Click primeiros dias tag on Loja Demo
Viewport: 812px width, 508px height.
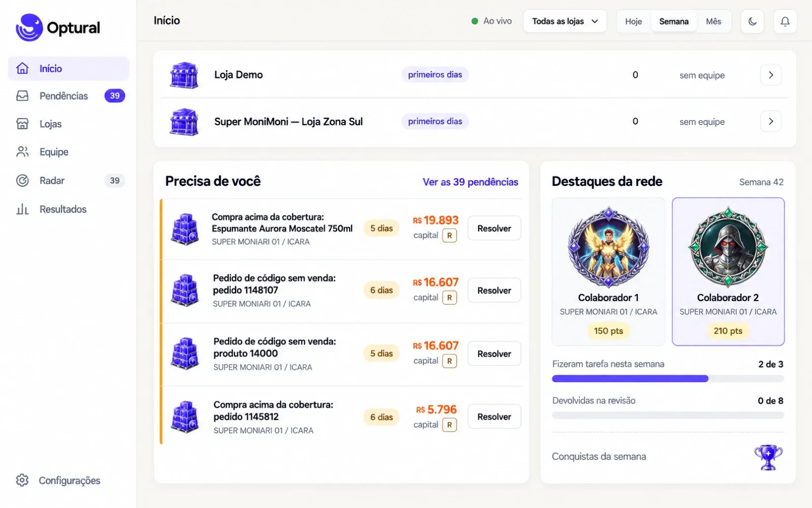(x=435, y=75)
